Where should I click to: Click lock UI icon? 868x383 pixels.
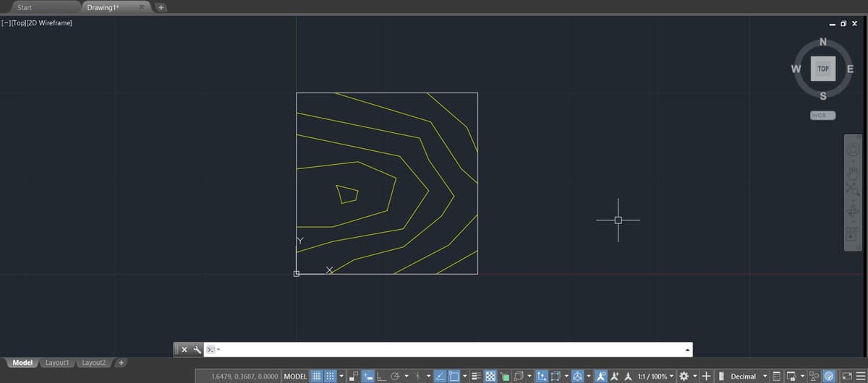(791, 376)
